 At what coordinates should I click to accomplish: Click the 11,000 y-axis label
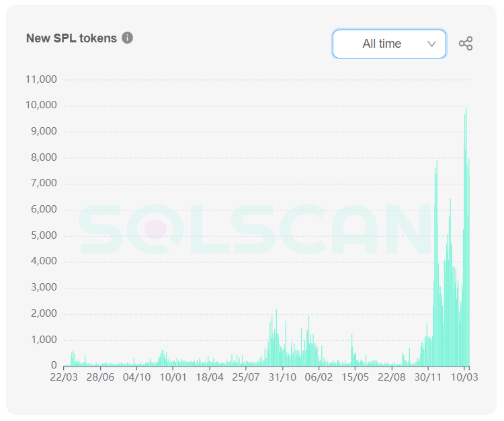(x=41, y=79)
